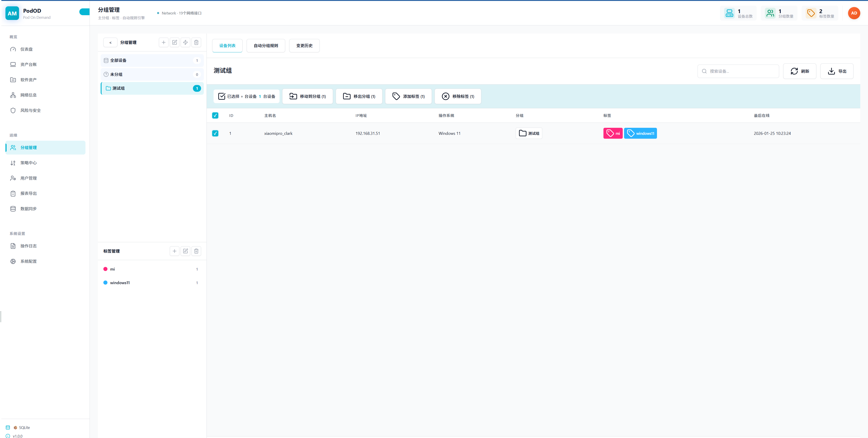
Task: Toggle the sidebar collapse switch
Action: pos(84,12)
